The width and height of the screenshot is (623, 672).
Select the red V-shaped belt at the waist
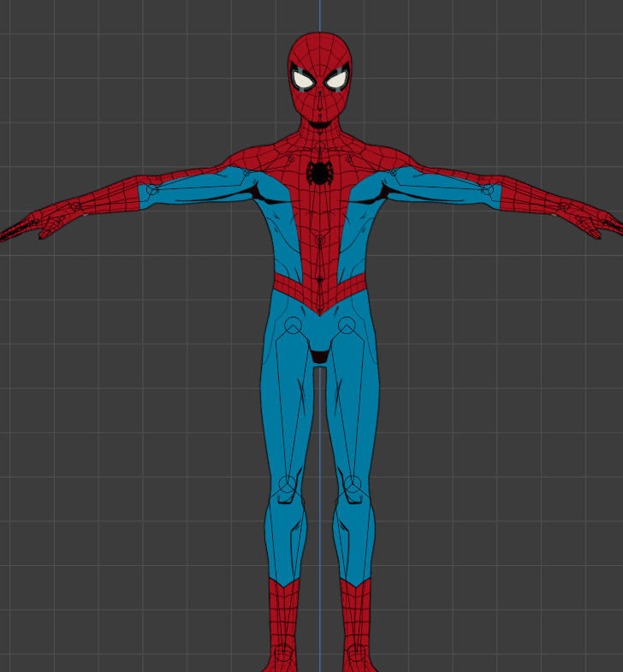pyautogui.click(x=320, y=293)
